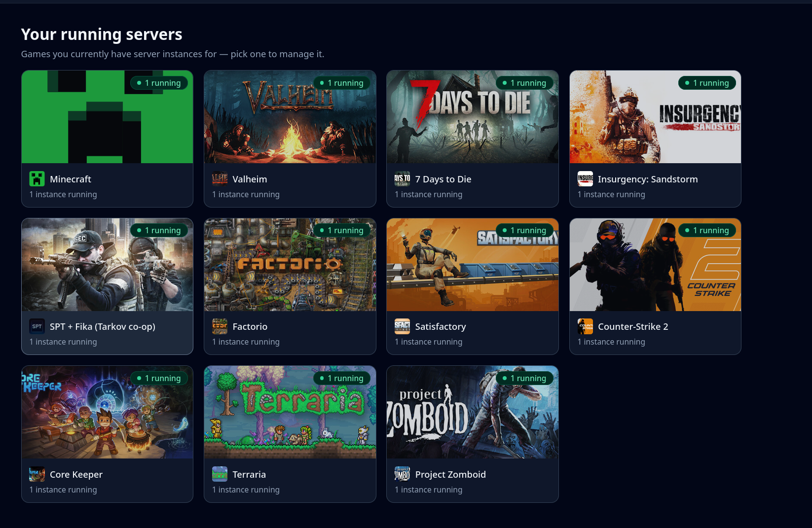This screenshot has height=528, width=812.
Task: Open the SPT + Fika cover image
Action: (x=107, y=264)
